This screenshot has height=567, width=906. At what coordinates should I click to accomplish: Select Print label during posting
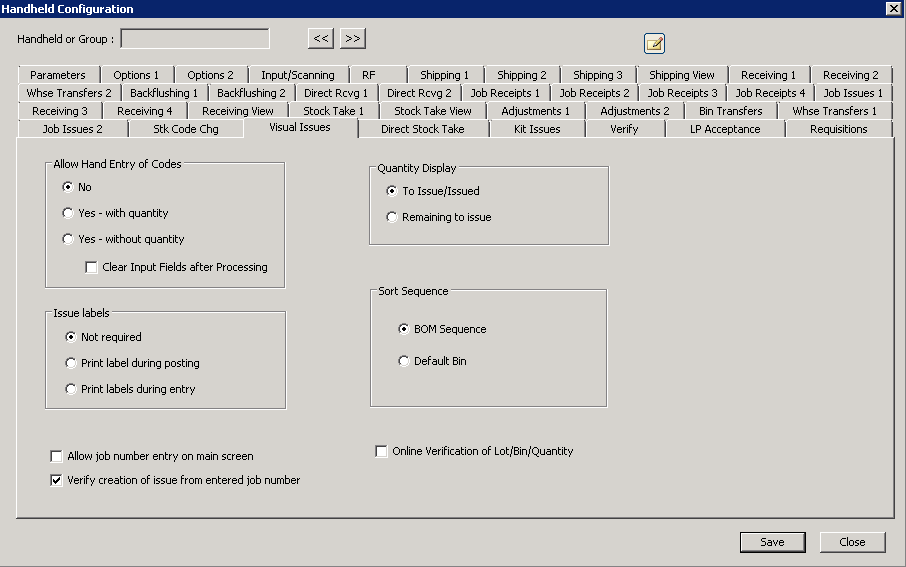tap(71, 363)
